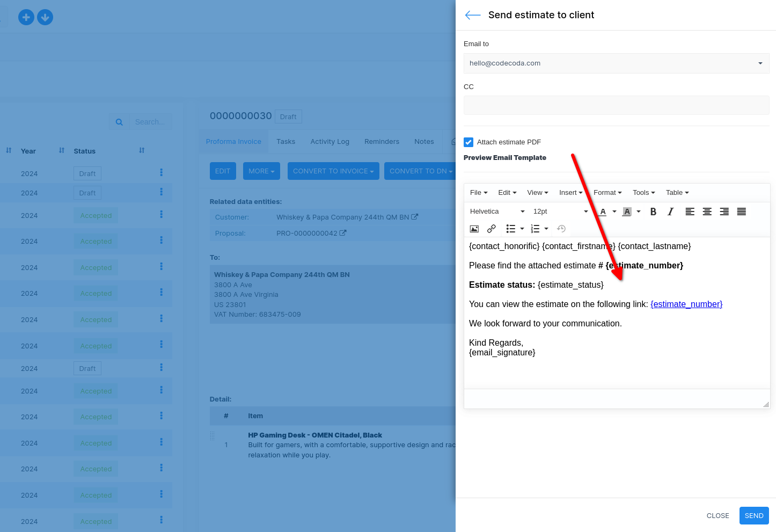Center align text in the email editor
The image size is (776, 532).
pos(707,212)
